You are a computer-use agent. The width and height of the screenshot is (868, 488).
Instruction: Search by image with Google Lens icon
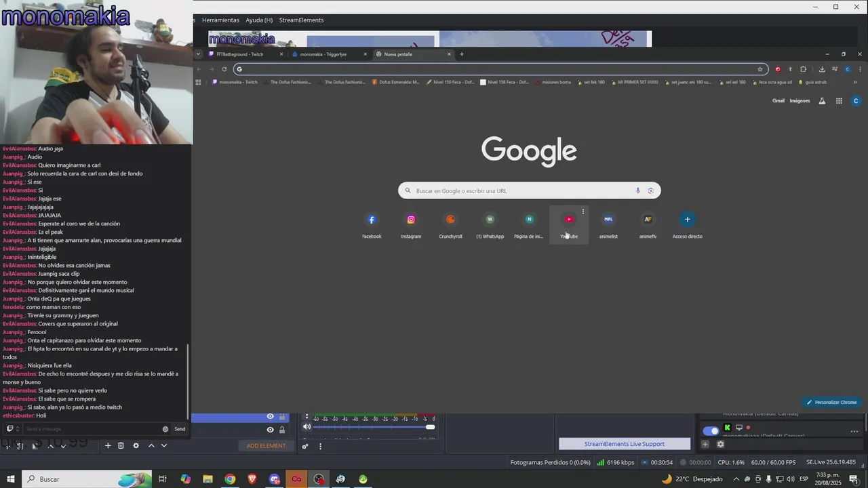click(x=651, y=190)
